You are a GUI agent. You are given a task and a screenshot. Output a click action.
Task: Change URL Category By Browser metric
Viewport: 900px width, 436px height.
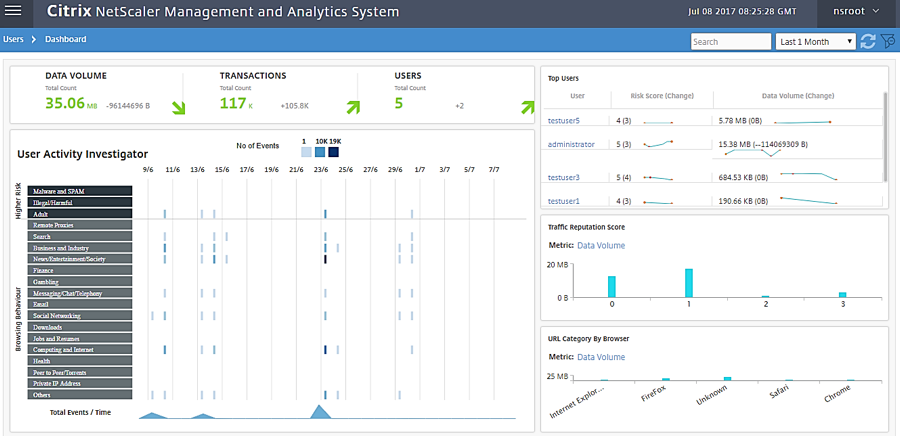pos(601,356)
